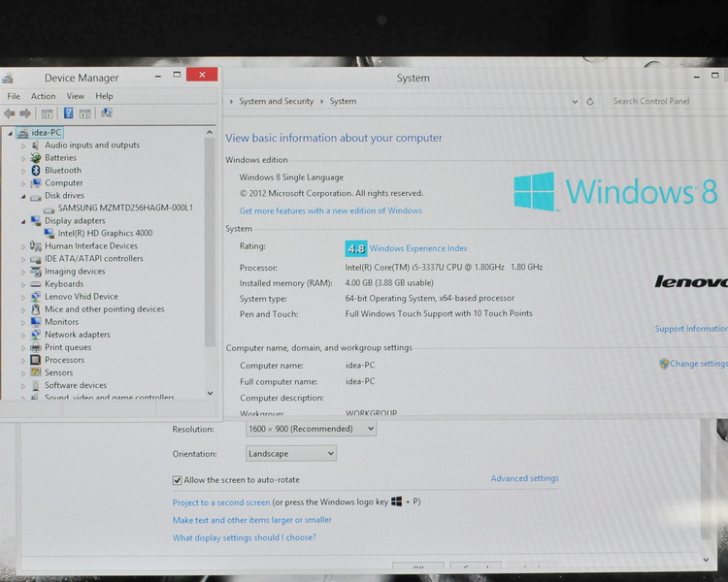Click What display settings should I choose link

(245, 537)
